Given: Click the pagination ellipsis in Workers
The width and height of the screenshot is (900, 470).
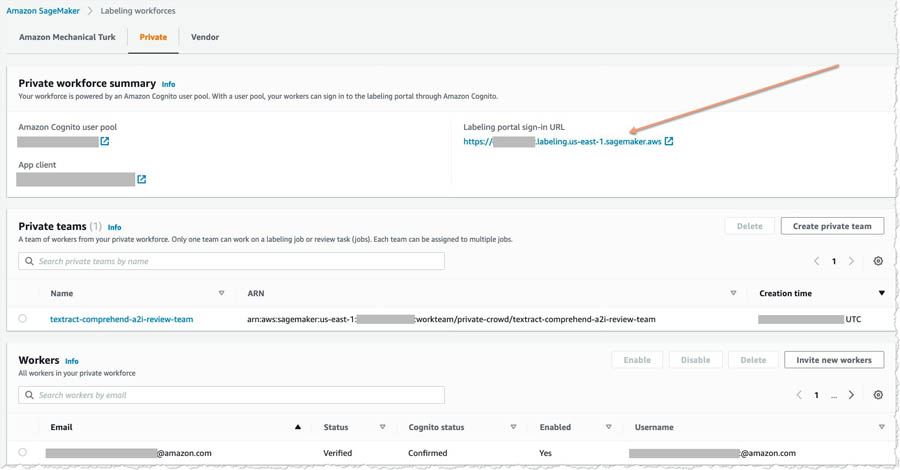Looking at the screenshot, I should 834,395.
